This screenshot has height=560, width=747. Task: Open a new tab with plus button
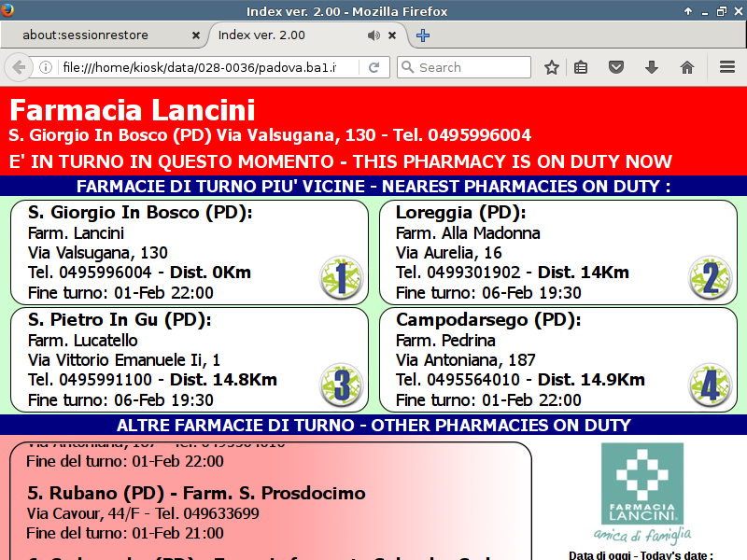click(423, 35)
